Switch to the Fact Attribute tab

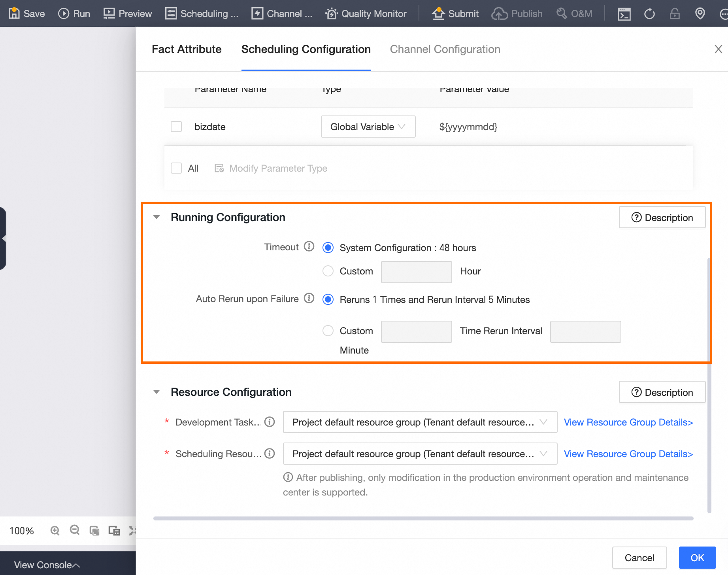[x=187, y=49]
